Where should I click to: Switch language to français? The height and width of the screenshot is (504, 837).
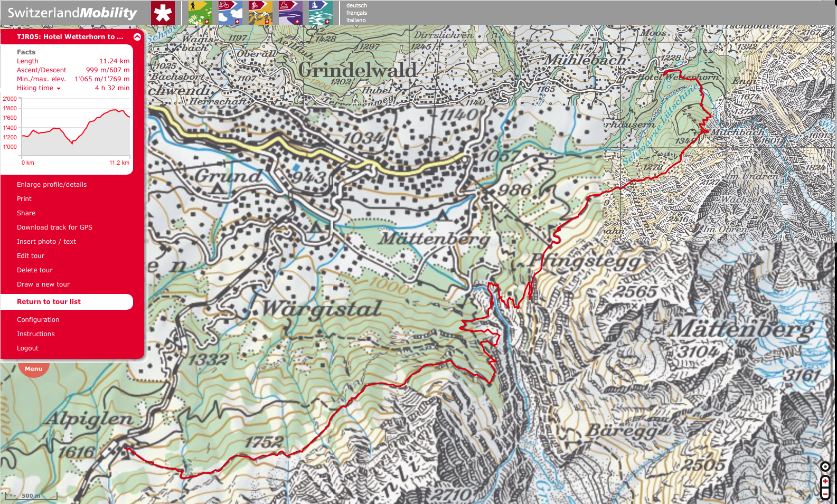[x=356, y=13]
